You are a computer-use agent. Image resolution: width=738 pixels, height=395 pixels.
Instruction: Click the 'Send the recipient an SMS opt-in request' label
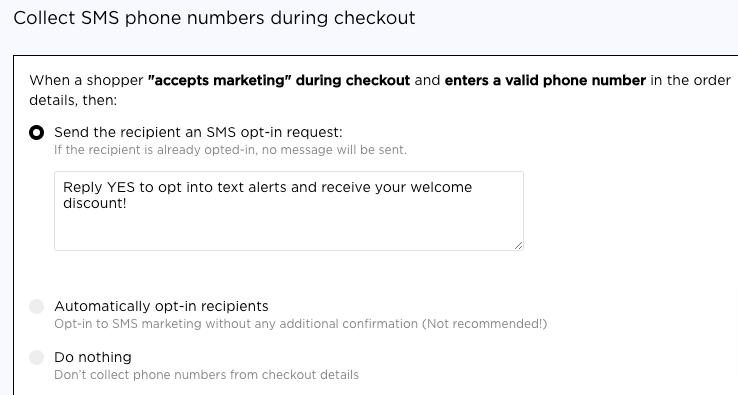[x=198, y=132]
